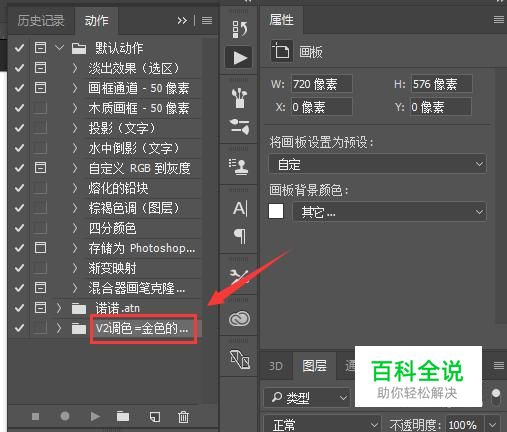The width and height of the screenshot is (507, 432).
Task: Click the Artboard icon in Properties
Action: pyautogui.click(x=282, y=51)
